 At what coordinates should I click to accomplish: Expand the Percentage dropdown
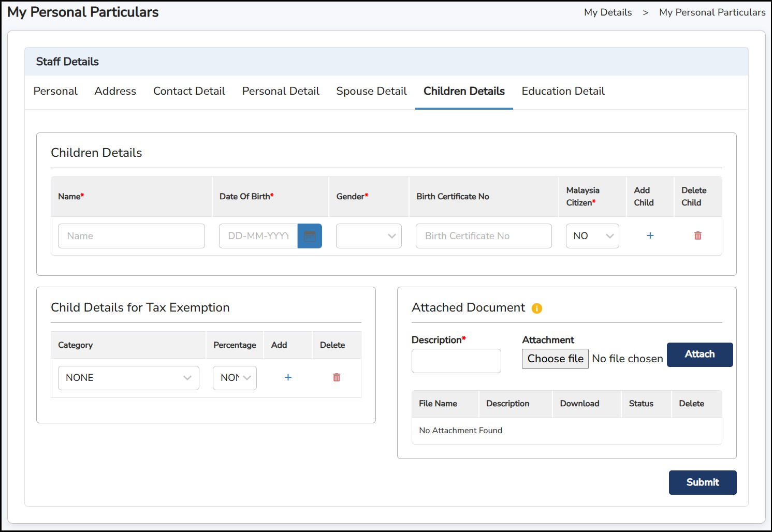click(x=235, y=378)
